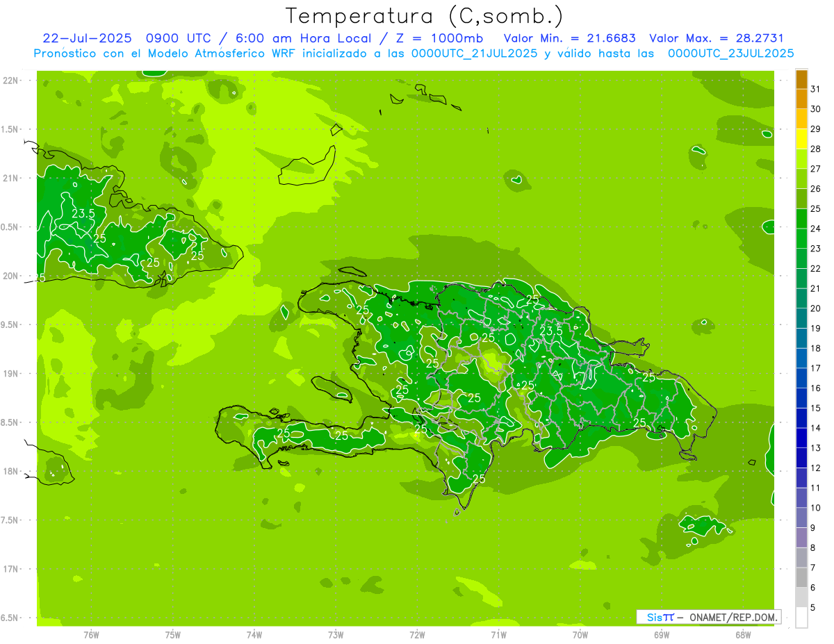Click the legend label "15"
Image resolution: width=834 pixels, height=644 pixels.
pos(815,408)
